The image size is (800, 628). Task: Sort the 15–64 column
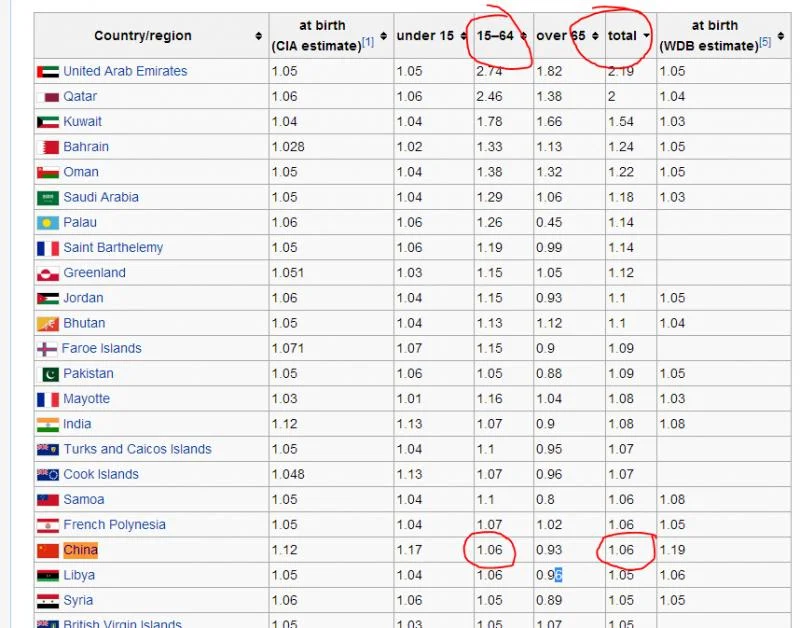(523, 36)
